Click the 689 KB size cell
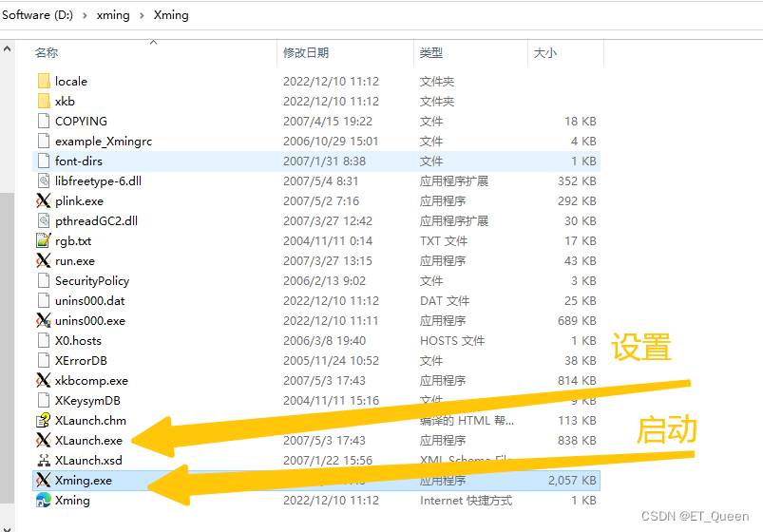 (x=577, y=321)
